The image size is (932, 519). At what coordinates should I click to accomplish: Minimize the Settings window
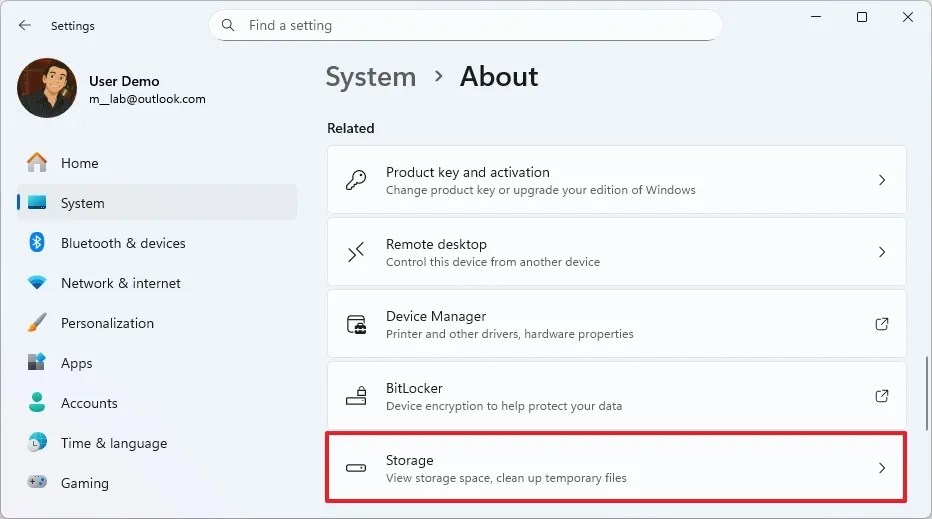pos(816,17)
